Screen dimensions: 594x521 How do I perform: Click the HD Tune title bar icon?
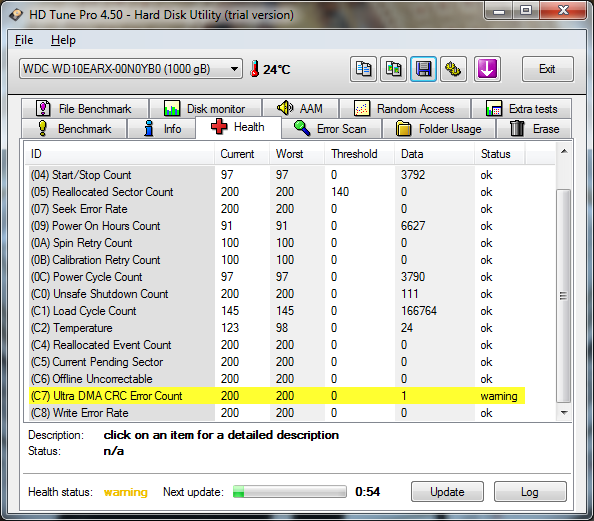click(16, 15)
